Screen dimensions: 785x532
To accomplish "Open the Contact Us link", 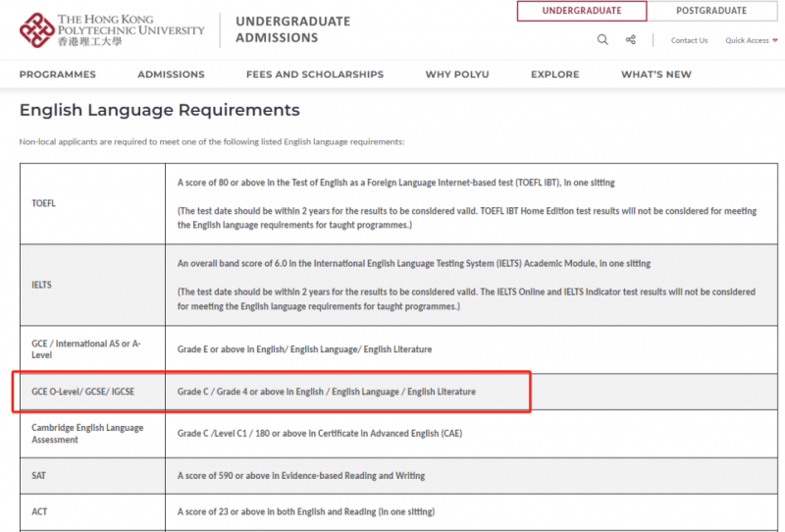I will 690,40.
